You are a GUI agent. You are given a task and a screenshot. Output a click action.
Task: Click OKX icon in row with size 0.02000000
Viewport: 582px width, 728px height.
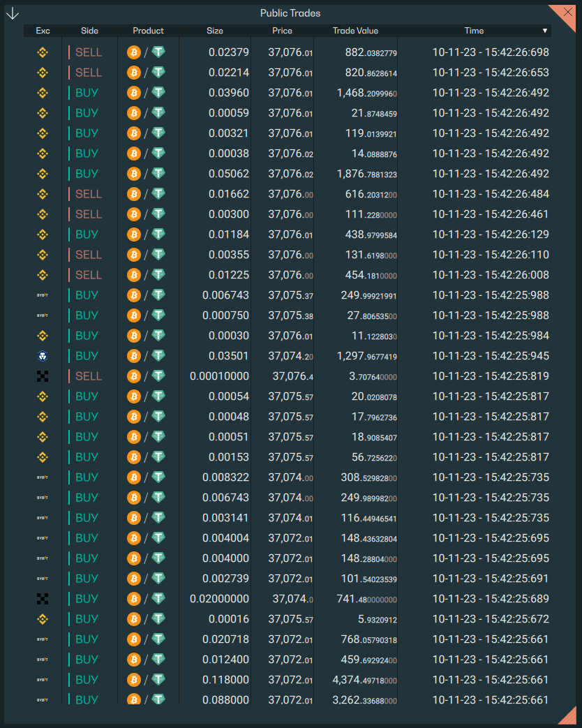click(x=43, y=599)
